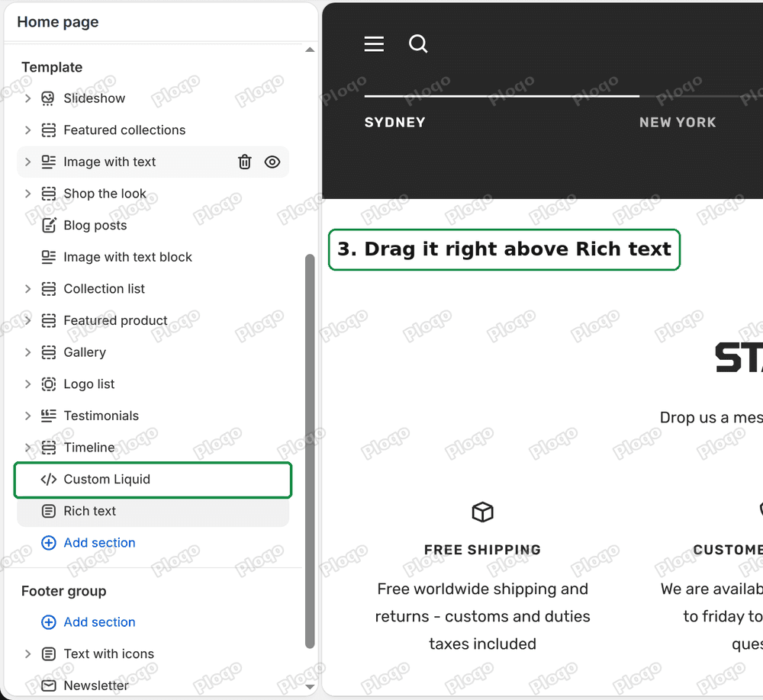Click the Testimonials quote icon
Screen dimensions: 763x700
48,416
